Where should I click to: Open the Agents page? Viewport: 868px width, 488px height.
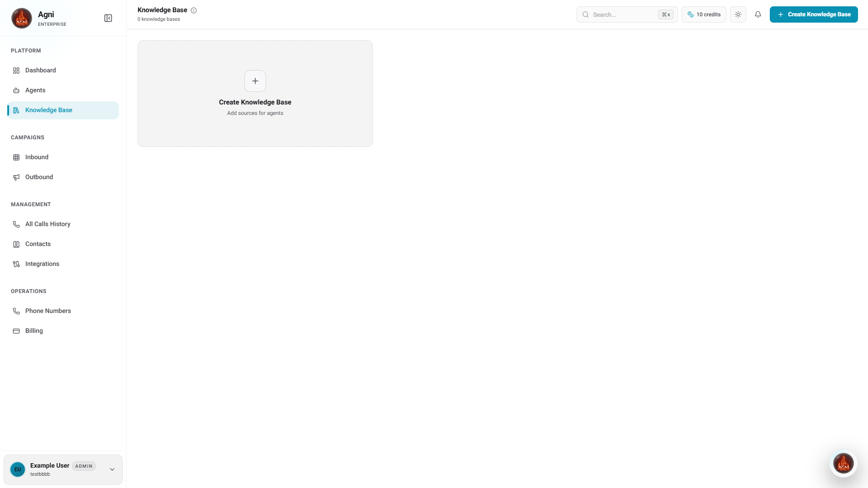point(63,90)
